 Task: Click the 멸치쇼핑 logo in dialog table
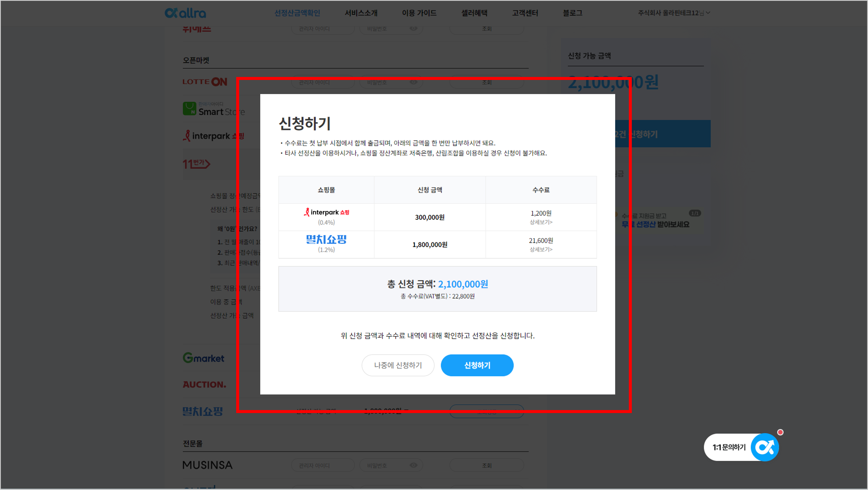click(x=326, y=239)
